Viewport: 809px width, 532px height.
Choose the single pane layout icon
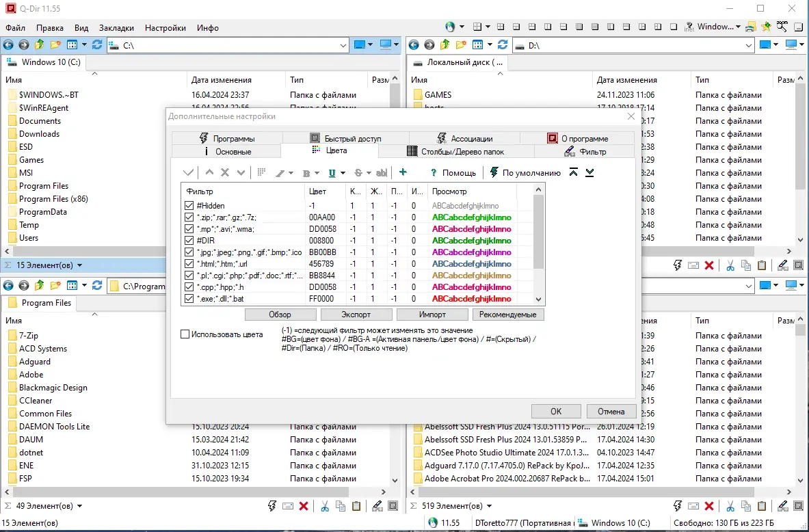[x=674, y=27]
